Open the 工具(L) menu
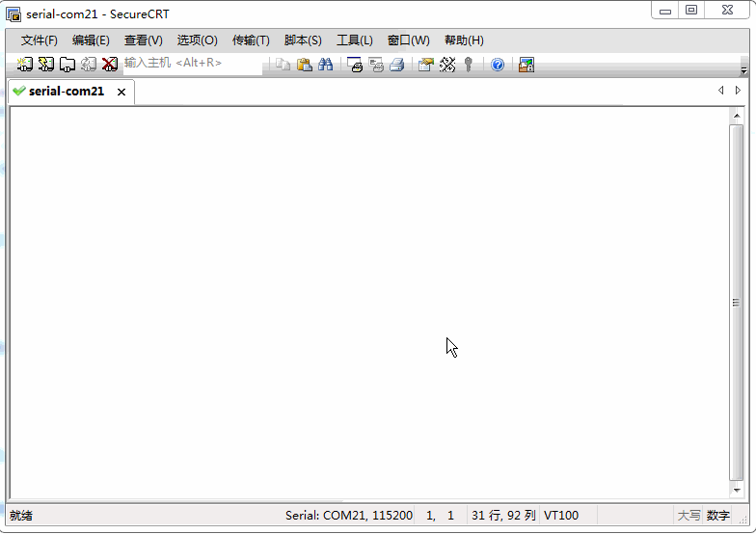Viewport: 756px width, 534px height. (355, 40)
